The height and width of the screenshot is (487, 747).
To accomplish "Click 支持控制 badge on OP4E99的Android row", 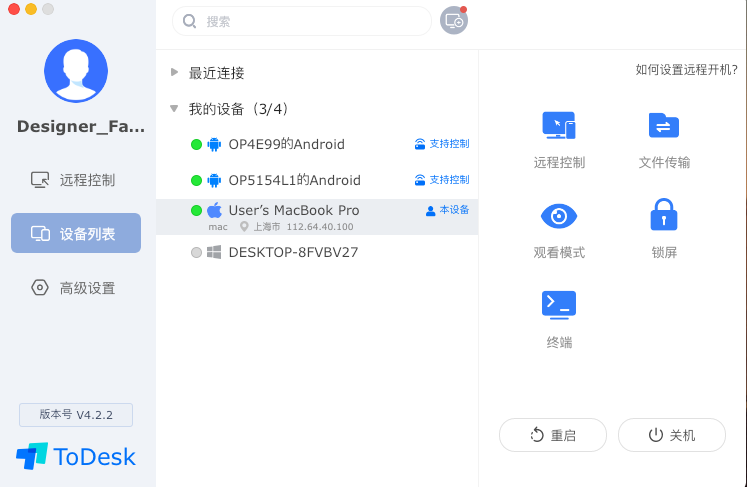I will point(442,144).
